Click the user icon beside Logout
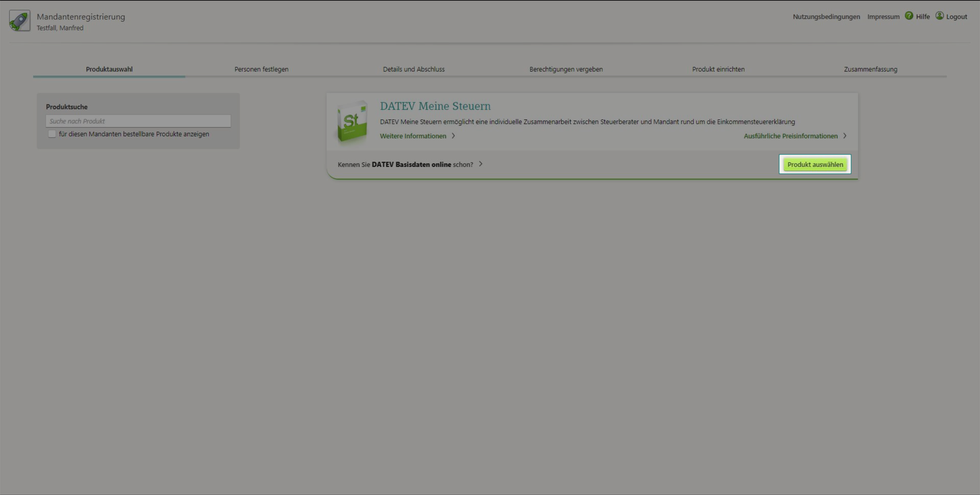Viewport: 980px width, 495px height. [x=939, y=16]
